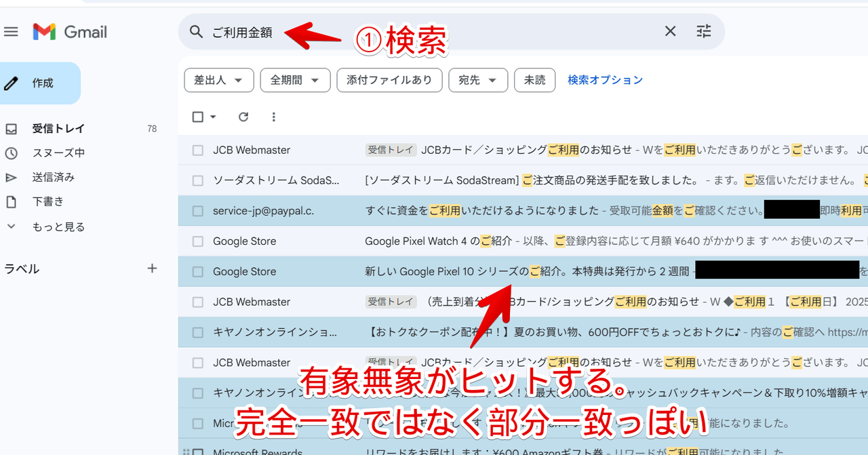
Task: Tick the select-all checkbox in toolbar
Action: click(198, 117)
